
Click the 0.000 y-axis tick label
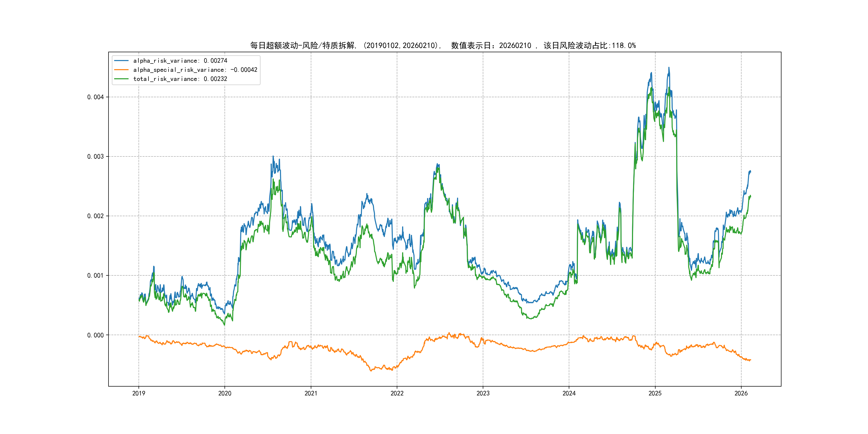point(95,335)
